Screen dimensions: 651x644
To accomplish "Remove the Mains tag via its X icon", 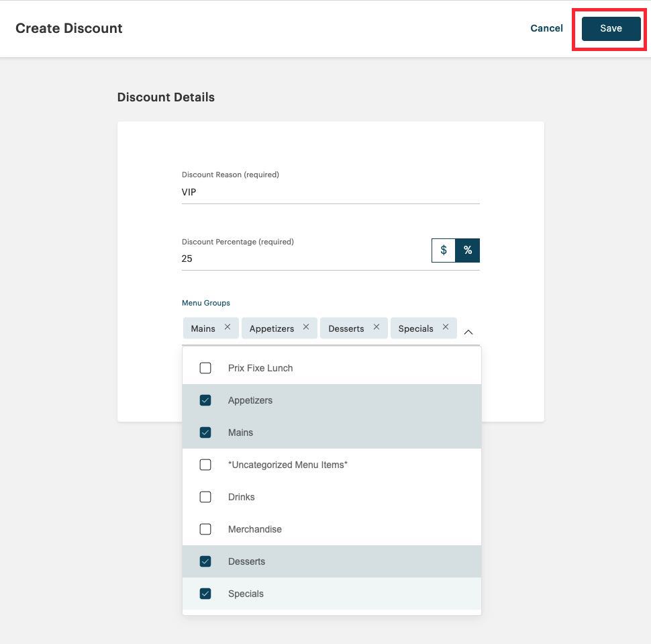I will tap(227, 328).
